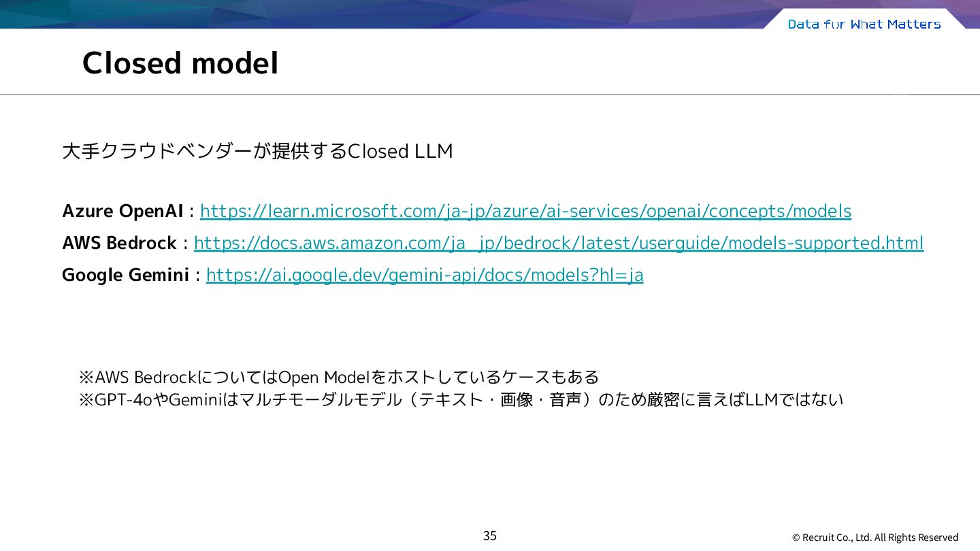Click the page number 35
Screen dimensions: 980x551
490,536
